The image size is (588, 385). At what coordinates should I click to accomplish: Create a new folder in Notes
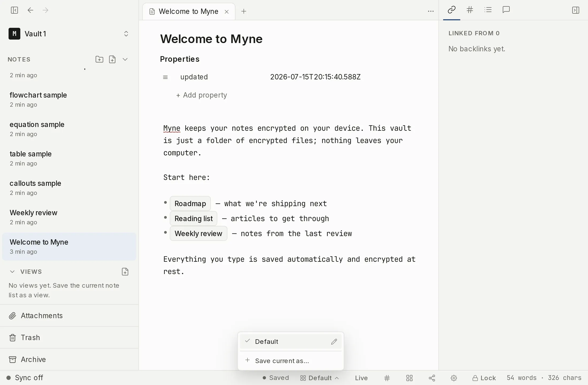(x=99, y=59)
